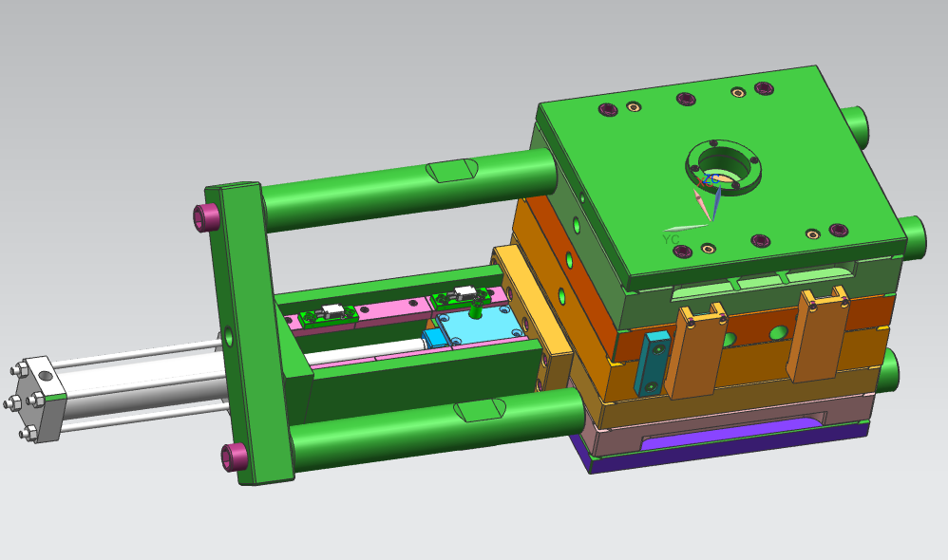948x560 pixels.
Task: Select the white piston rod inside the frame
Action: (366, 352)
